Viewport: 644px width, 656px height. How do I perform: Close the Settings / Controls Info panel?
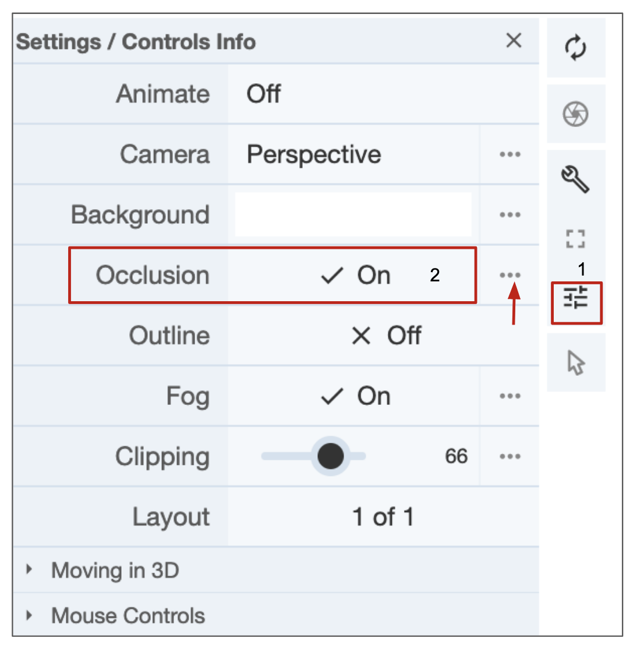click(x=514, y=41)
